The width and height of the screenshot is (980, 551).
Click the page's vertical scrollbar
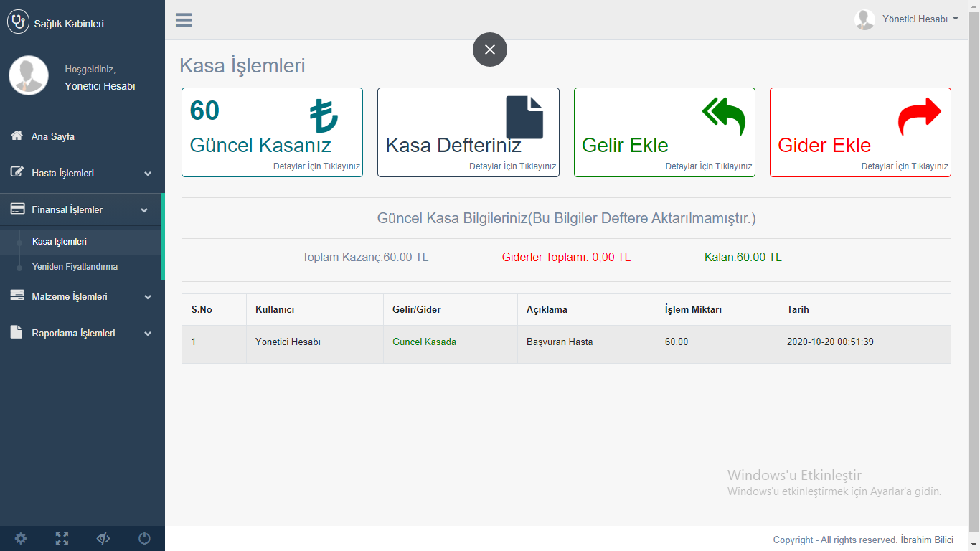(974, 273)
